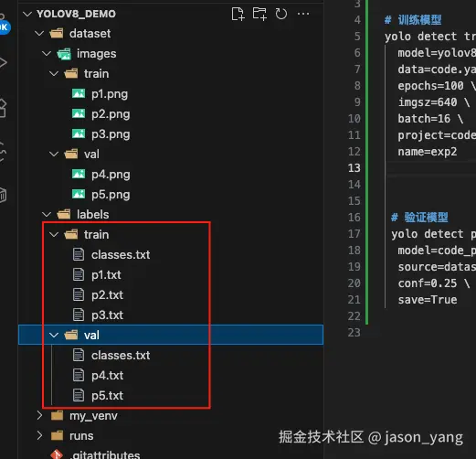Open the p1.txt label file
Screen dimensions: 476x459
coord(106,275)
